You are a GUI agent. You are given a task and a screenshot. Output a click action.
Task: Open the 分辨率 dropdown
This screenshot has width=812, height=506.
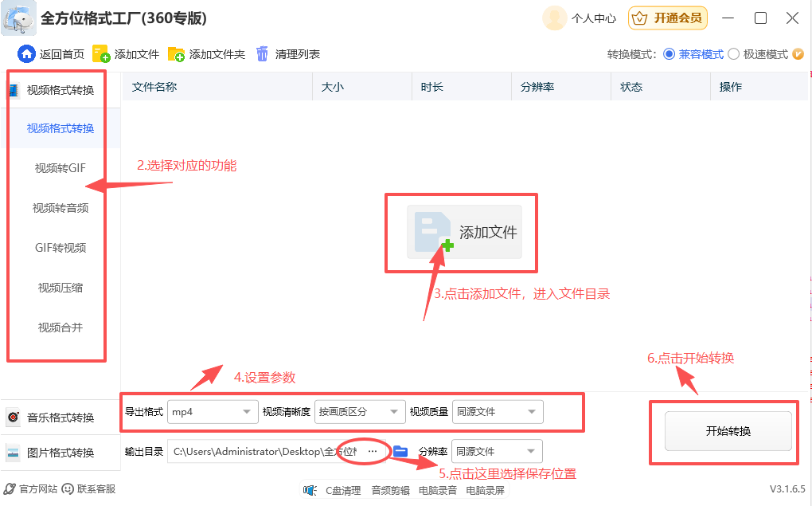[x=497, y=450]
